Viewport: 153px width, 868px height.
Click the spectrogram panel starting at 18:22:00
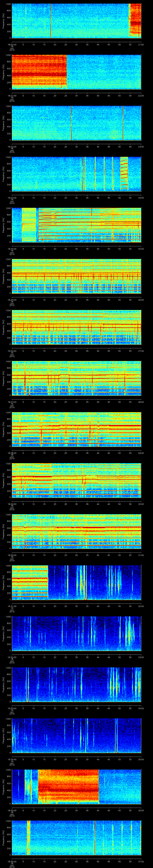76,123
